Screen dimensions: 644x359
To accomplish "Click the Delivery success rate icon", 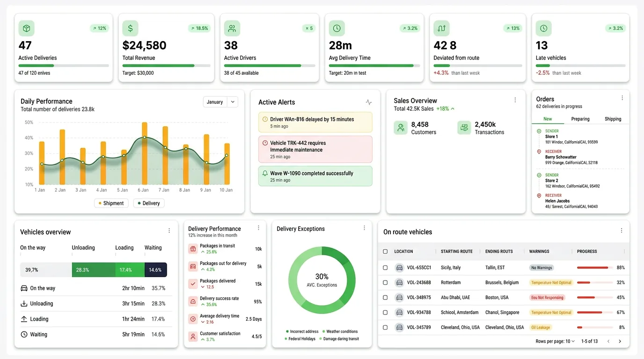I will (x=193, y=302).
